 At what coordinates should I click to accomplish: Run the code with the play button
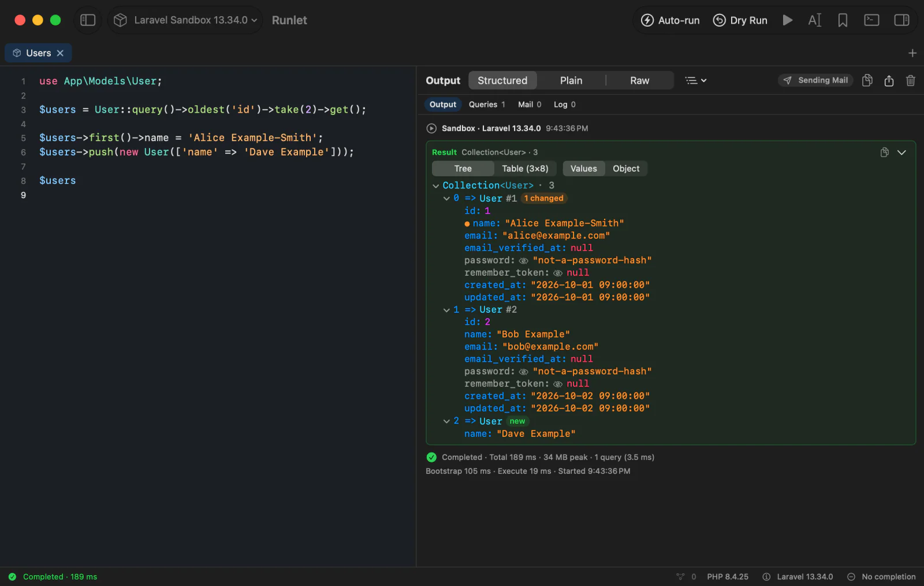click(787, 20)
